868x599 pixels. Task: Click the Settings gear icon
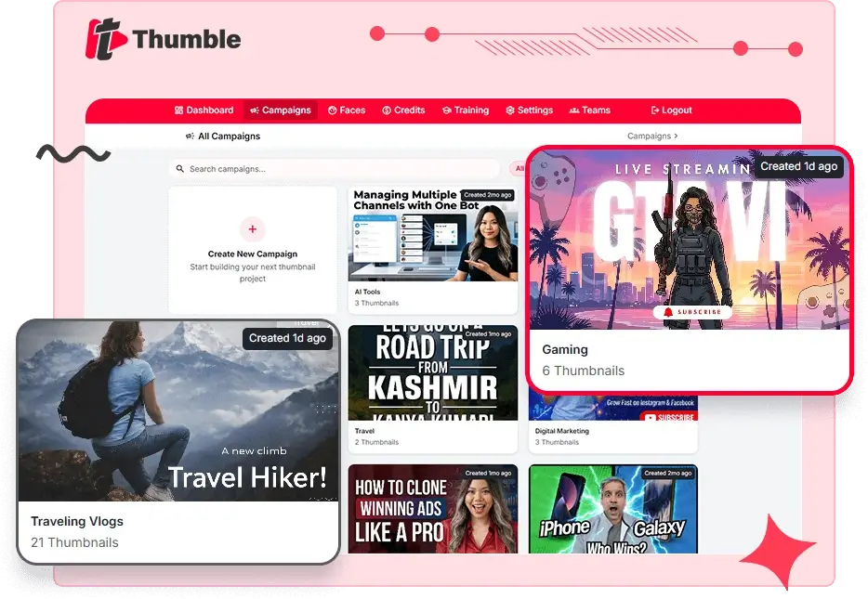(x=510, y=111)
